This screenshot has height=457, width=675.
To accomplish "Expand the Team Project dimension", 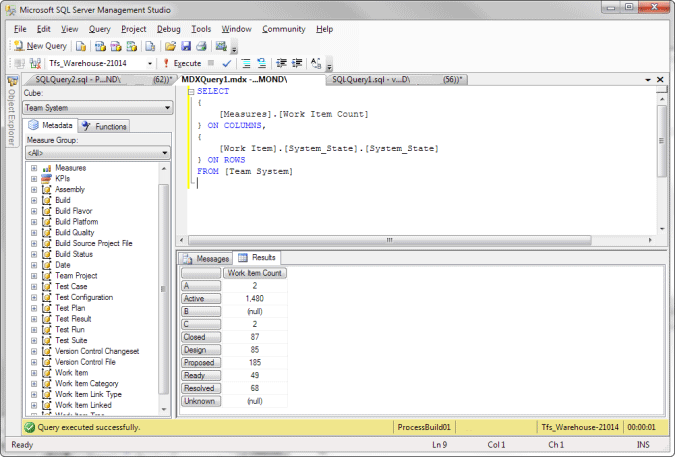I will click(34, 275).
